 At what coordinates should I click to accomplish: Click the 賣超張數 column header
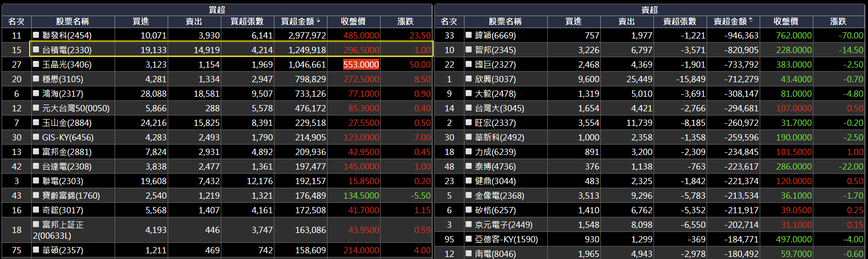pyautogui.click(x=680, y=21)
